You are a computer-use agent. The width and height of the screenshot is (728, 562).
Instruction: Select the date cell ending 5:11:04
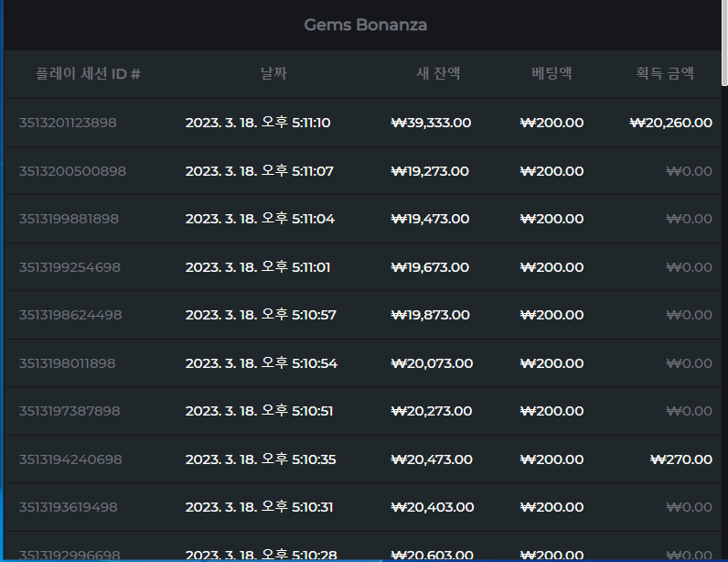click(260, 219)
